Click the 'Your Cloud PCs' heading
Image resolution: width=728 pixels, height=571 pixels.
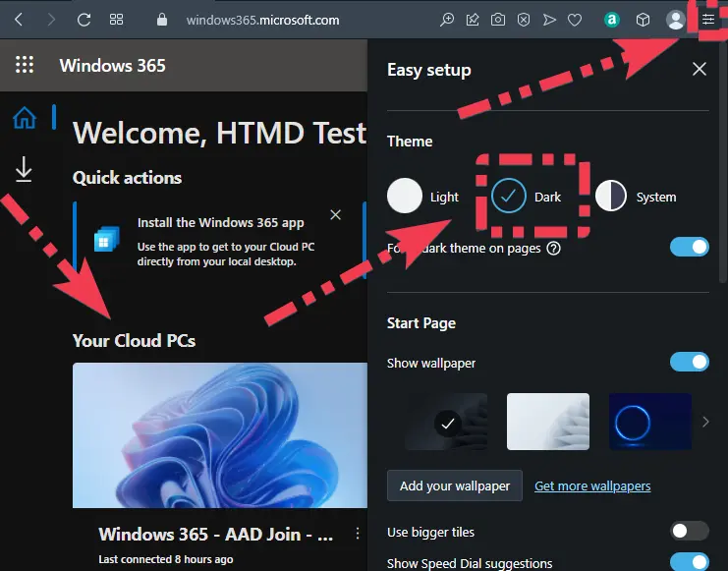[x=134, y=341]
